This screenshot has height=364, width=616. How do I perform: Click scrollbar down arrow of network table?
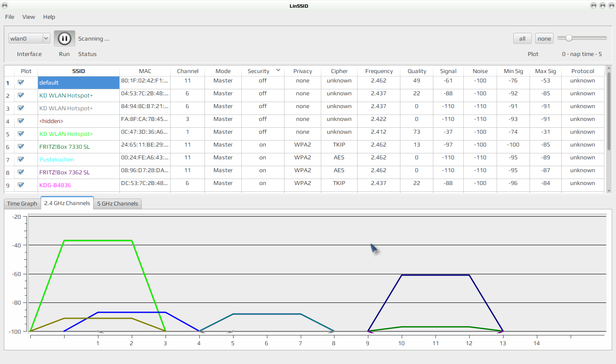pos(609,191)
